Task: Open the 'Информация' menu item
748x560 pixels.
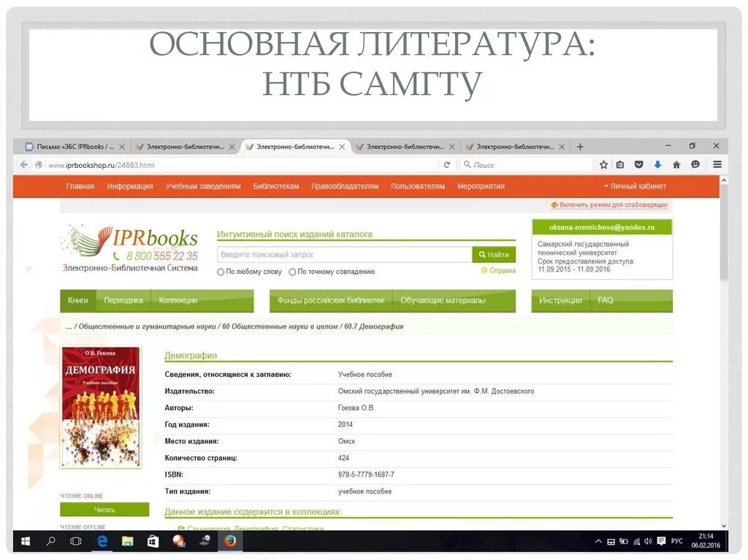Action: (130, 186)
